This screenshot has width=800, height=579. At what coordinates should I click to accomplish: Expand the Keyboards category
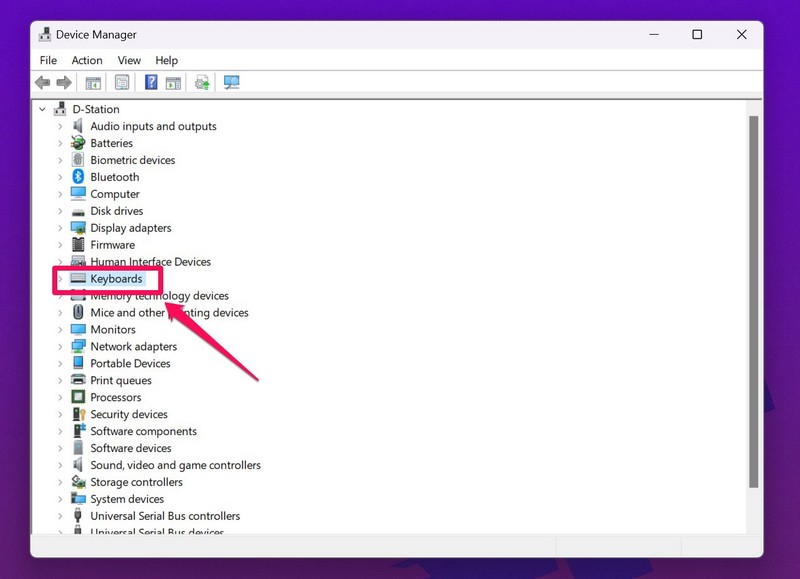point(60,279)
